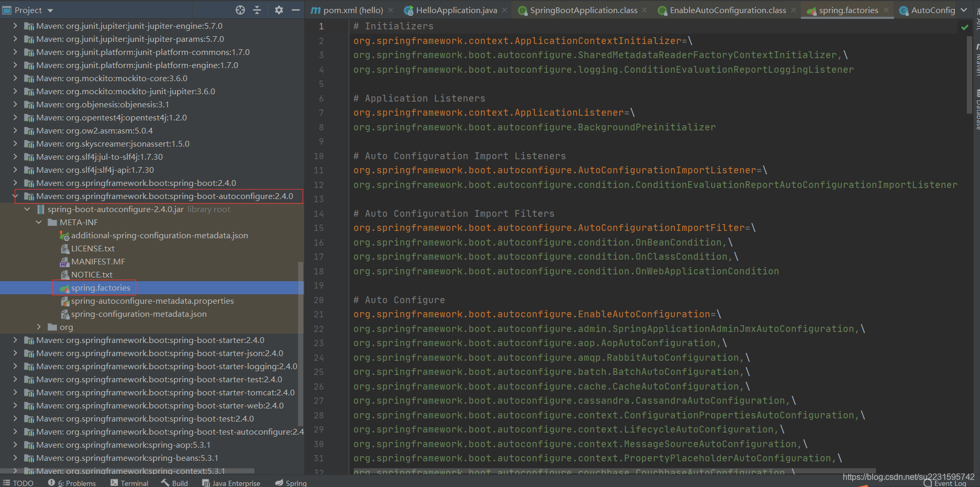Select spring-autoconfigure-metadata.properties file
The height and width of the screenshot is (487, 980).
click(152, 301)
